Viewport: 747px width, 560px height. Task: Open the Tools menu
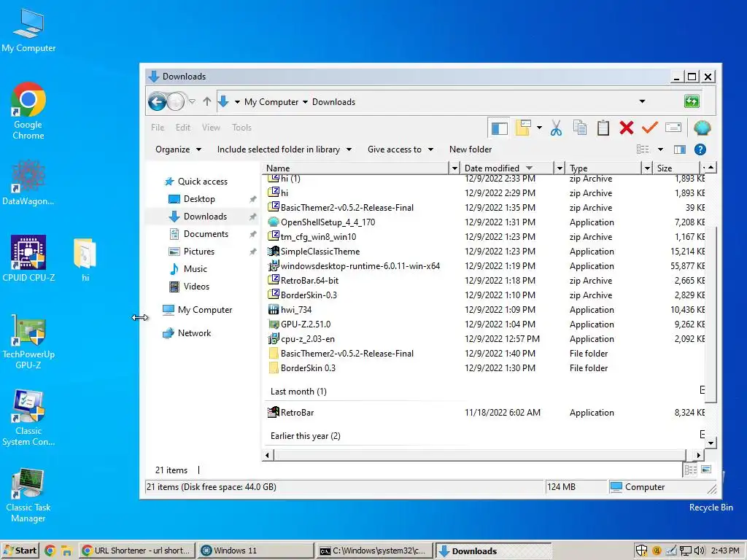tap(241, 128)
